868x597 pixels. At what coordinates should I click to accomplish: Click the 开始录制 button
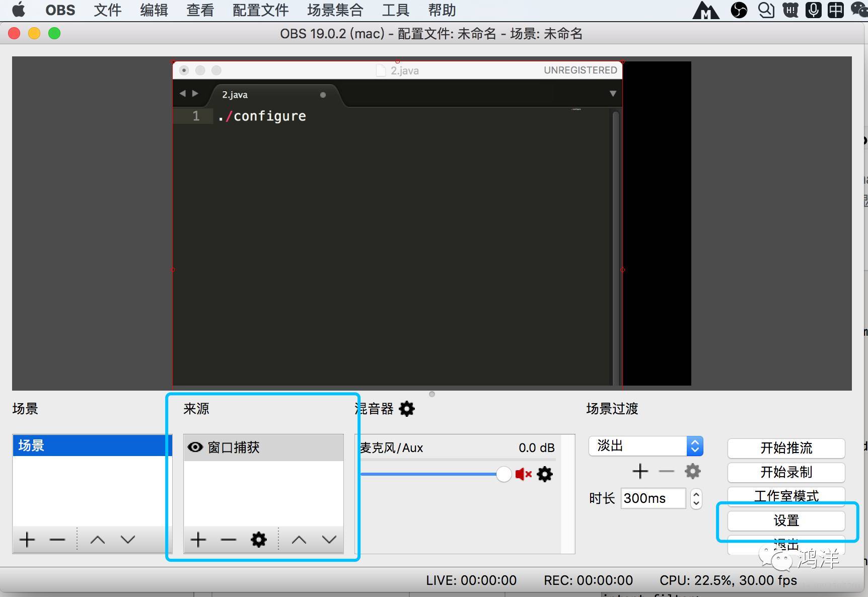point(786,472)
